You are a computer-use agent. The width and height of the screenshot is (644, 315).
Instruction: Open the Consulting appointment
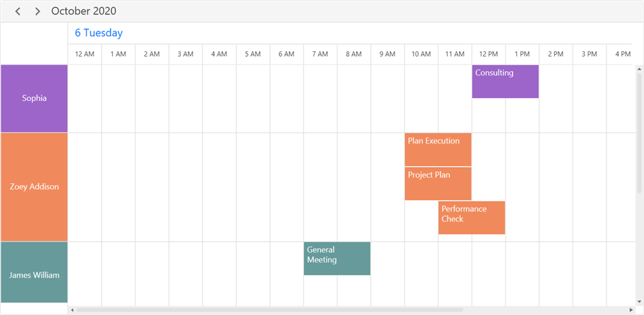pos(505,81)
